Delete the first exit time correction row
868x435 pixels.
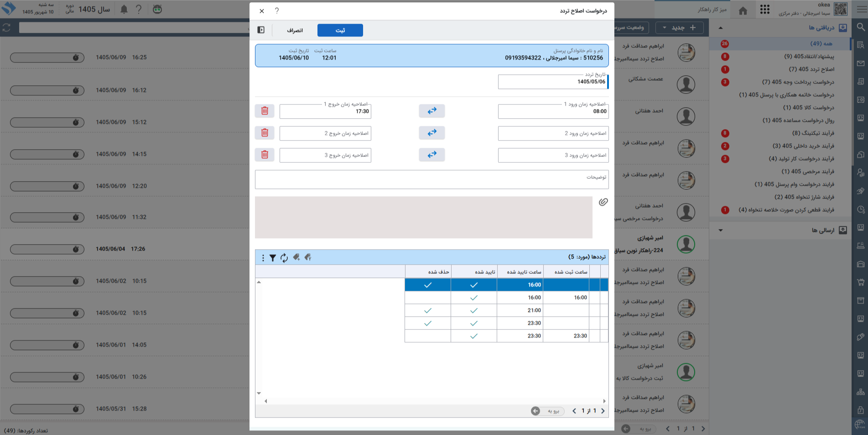click(x=265, y=110)
